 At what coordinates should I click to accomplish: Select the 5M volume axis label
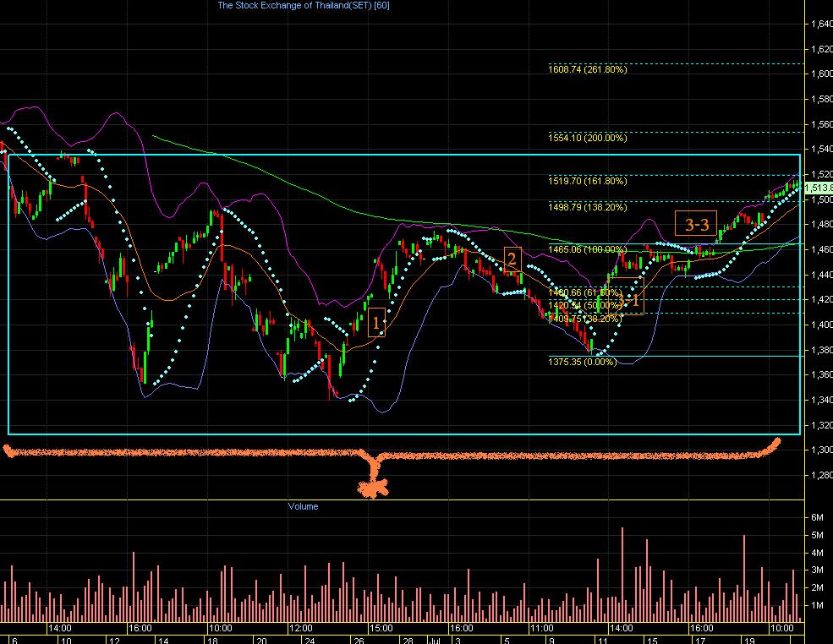(817, 535)
